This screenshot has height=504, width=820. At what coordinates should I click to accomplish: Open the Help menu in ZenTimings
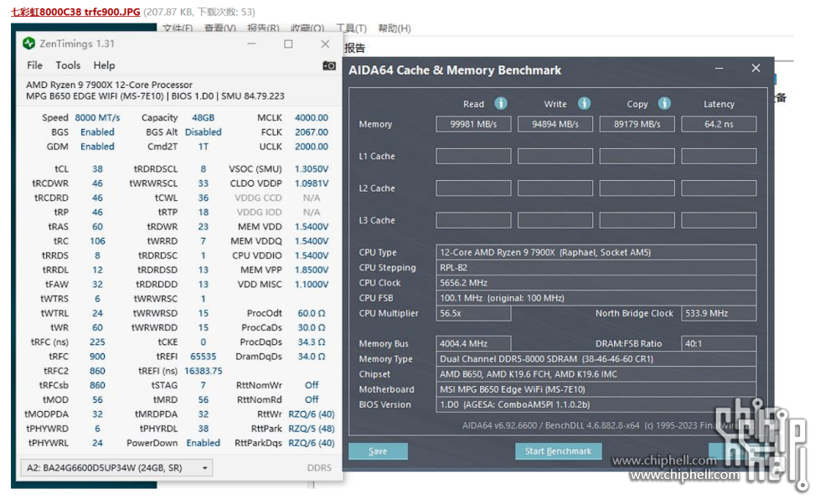(104, 65)
